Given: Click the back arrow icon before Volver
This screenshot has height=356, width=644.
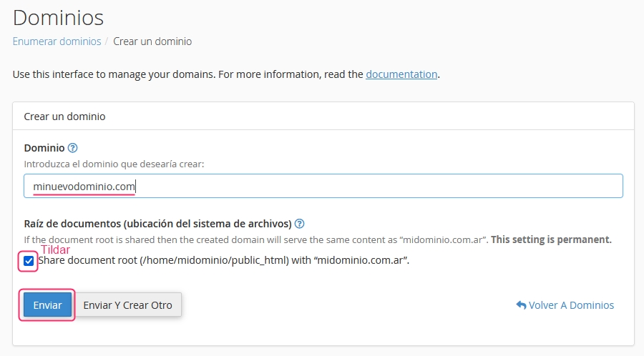Looking at the screenshot, I should 521,305.
